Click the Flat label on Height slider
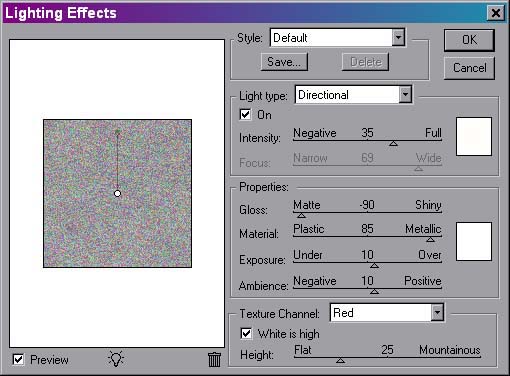510x376 pixels. click(303, 350)
